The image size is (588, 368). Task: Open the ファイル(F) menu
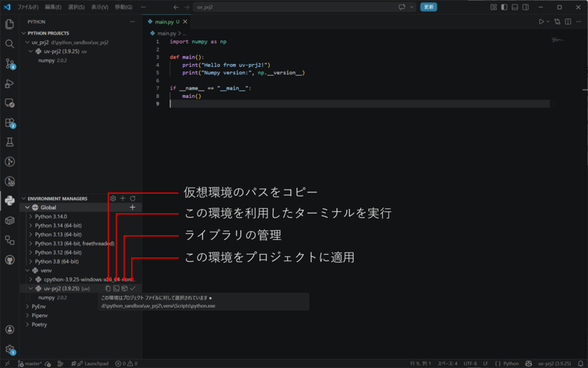click(28, 7)
